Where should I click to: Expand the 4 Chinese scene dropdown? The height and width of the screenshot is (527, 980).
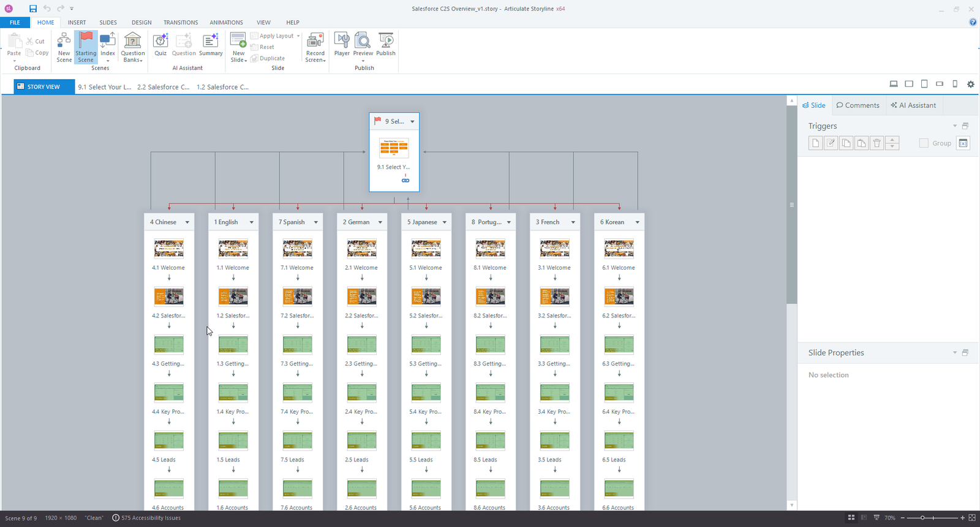pyautogui.click(x=187, y=222)
